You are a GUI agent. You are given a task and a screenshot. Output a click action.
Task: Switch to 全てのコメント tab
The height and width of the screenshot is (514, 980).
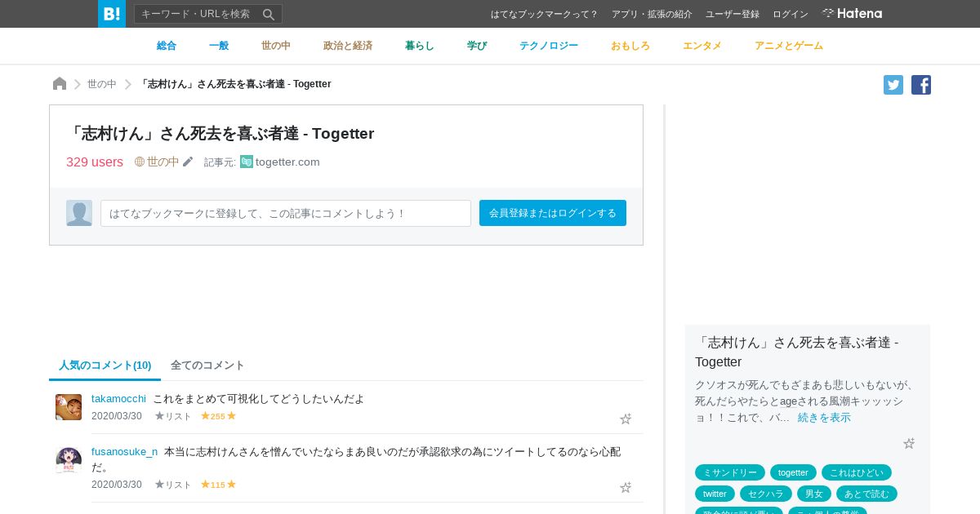click(207, 366)
